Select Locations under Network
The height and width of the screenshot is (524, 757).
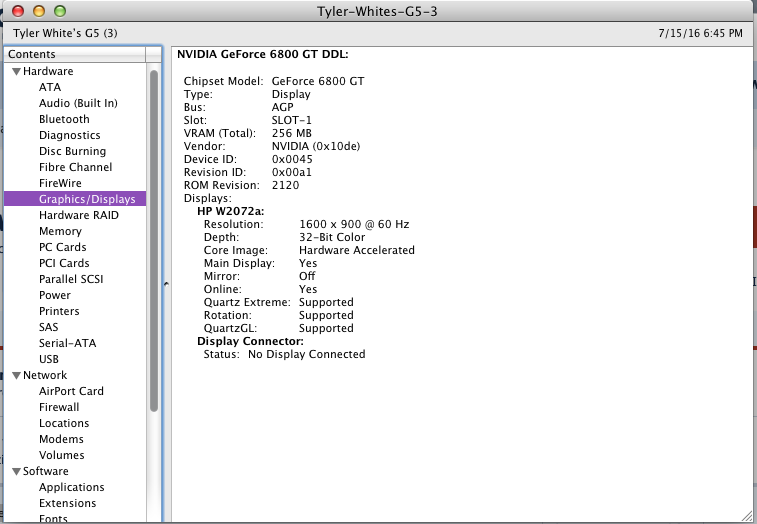tap(64, 423)
